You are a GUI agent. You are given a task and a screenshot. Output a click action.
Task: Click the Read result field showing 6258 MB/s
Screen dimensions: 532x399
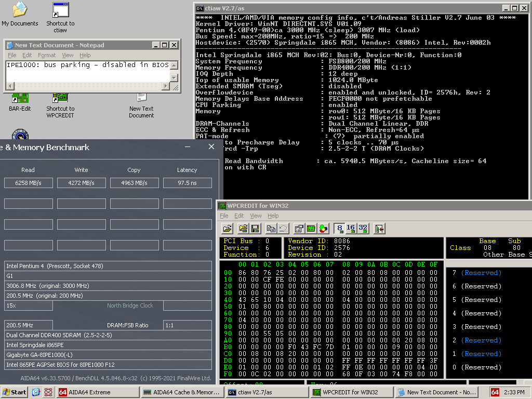point(29,183)
